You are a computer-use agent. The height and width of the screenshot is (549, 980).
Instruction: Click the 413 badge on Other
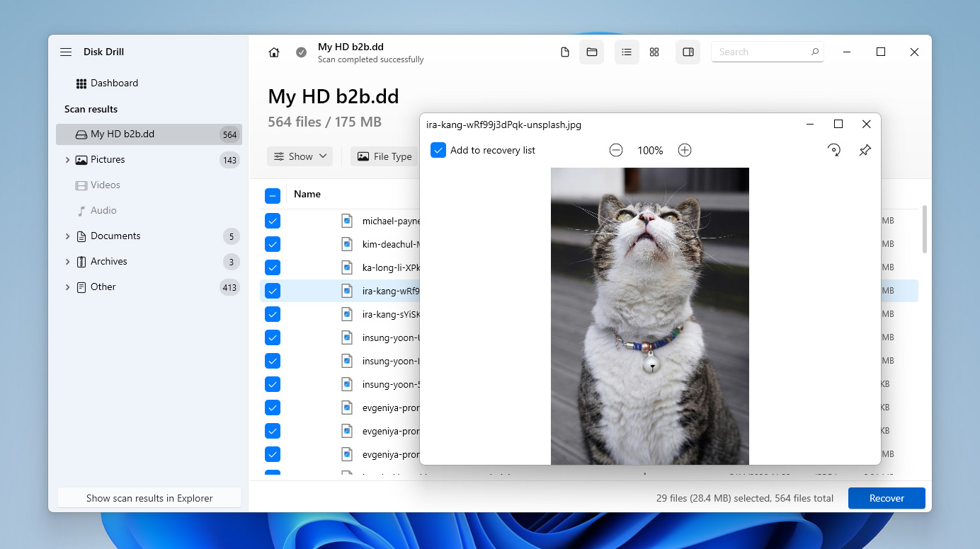coord(229,287)
